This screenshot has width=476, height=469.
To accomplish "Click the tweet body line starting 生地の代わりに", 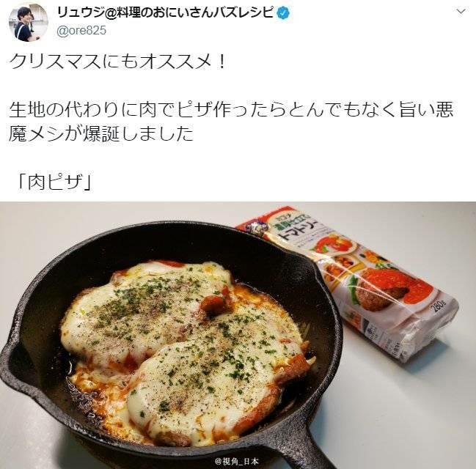I will coord(231,110).
